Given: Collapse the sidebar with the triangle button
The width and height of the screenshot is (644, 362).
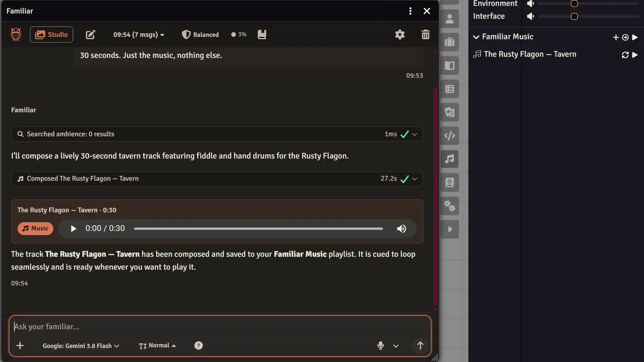Looking at the screenshot, I should click(x=450, y=229).
